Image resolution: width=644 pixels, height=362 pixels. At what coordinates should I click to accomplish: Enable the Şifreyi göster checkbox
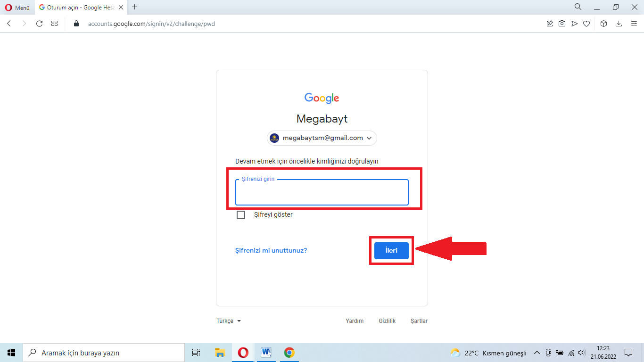click(x=241, y=214)
